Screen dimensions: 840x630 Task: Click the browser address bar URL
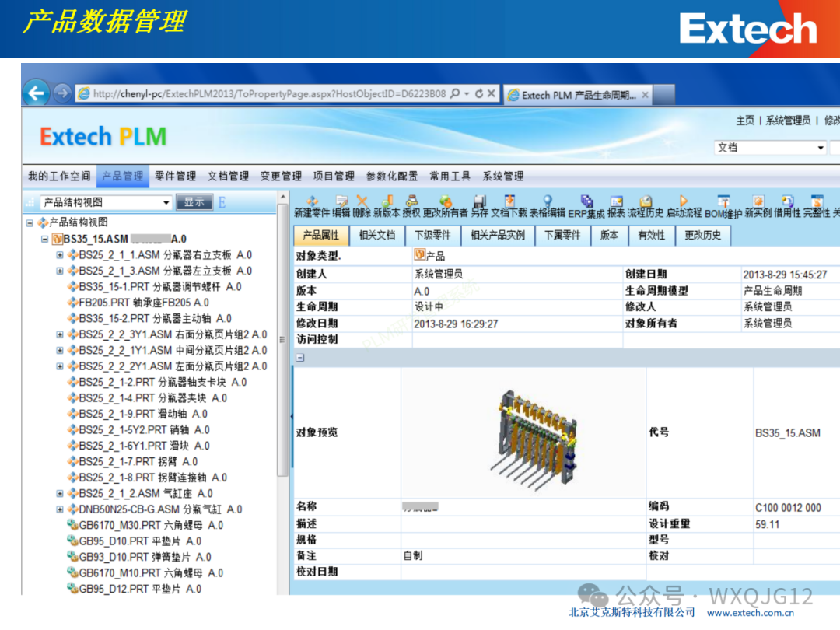[x=269, y=94]
